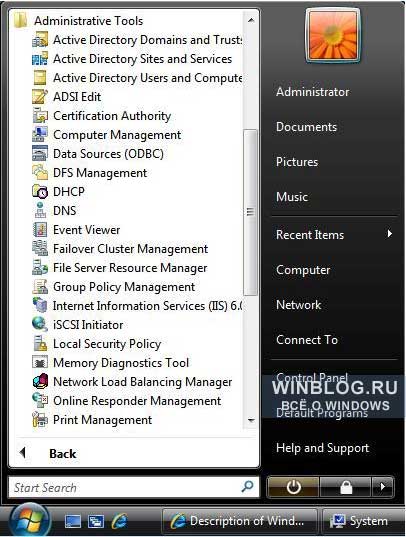Screen dimensions: 406x537
Task: Click the power button
Action: coord(293,487)
